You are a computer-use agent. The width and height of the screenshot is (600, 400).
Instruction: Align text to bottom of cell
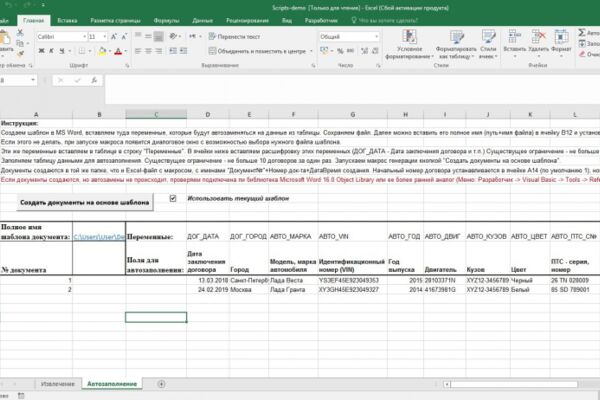point(158,36)
